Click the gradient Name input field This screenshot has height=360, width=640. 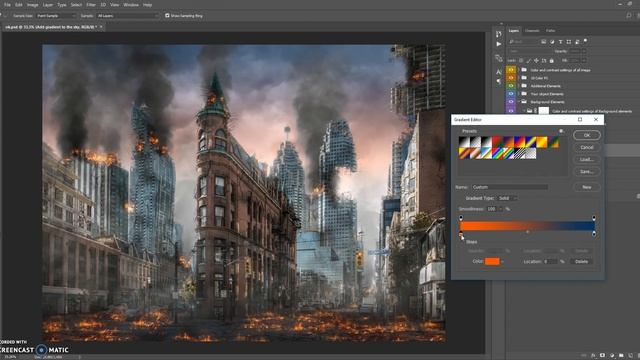coord(510,187)
